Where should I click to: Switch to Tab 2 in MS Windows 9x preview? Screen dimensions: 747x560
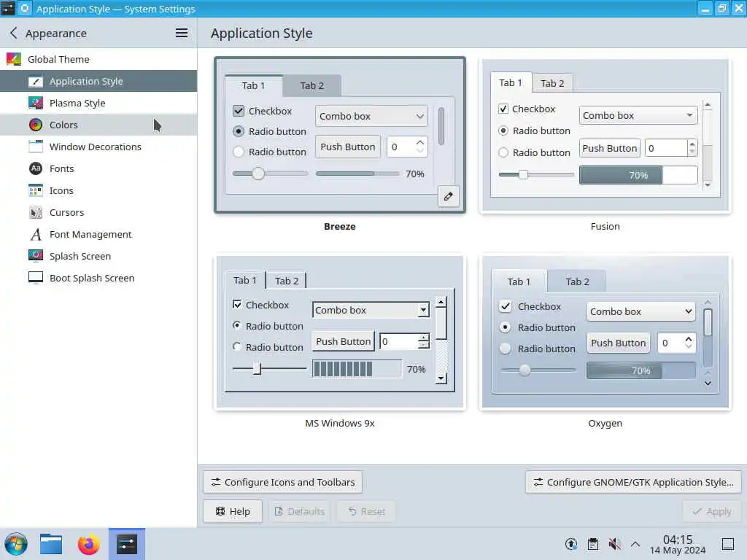coord(286,281)
